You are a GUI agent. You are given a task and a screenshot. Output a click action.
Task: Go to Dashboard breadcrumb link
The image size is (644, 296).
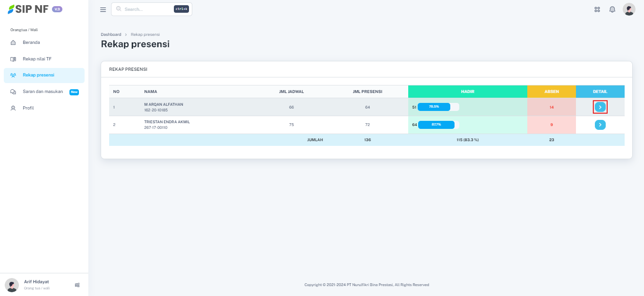[x=111, y=34]
